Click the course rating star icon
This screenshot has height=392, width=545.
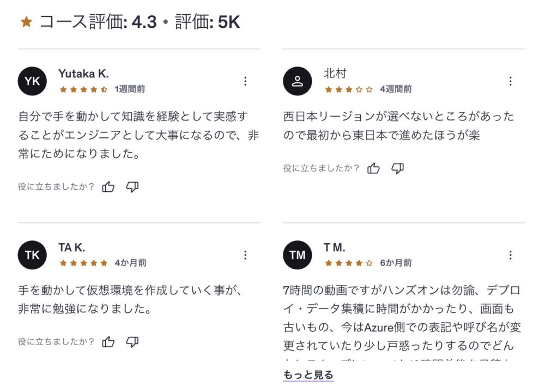point(26,22)
